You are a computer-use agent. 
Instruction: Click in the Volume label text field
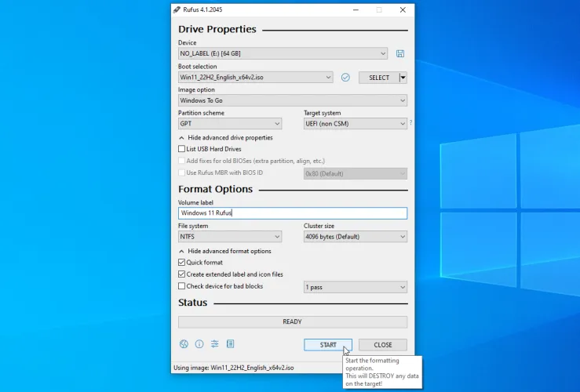click(292, 213)
